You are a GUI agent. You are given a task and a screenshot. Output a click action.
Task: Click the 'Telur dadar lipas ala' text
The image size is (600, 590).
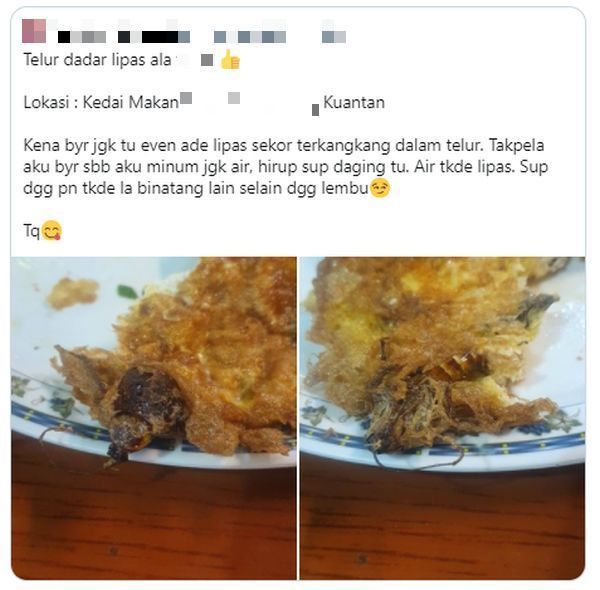[97, 60]
